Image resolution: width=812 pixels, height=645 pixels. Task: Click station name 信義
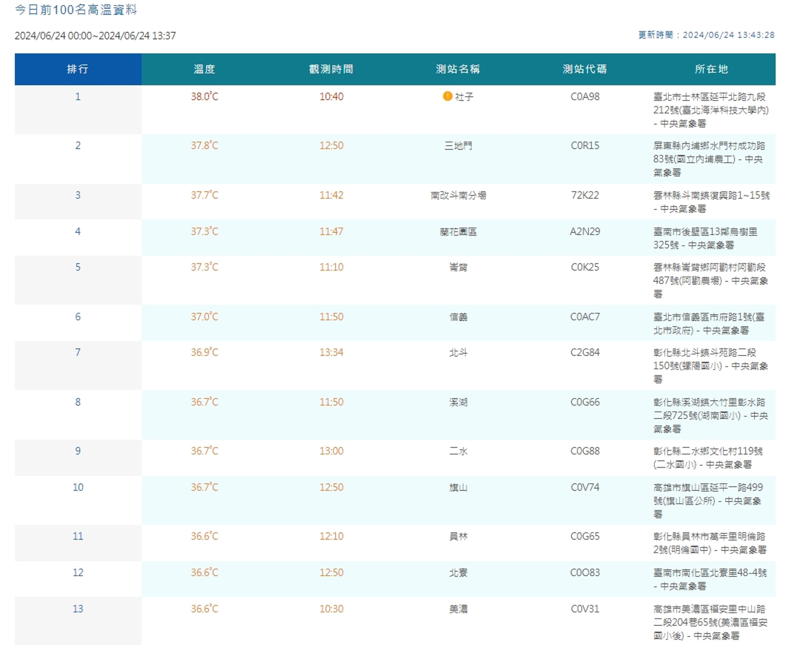[458, 317]
